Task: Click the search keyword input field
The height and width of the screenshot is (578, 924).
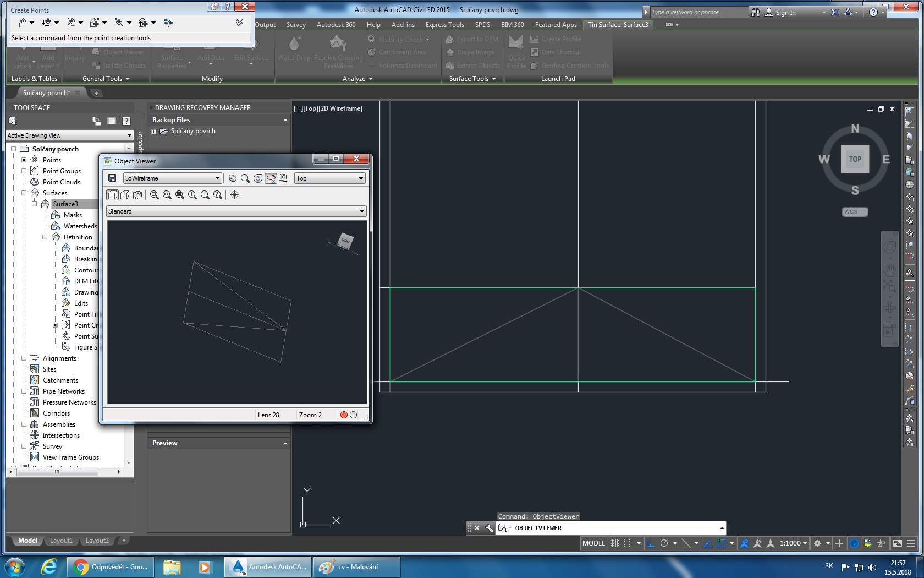Action: click(x=698, y=12)
